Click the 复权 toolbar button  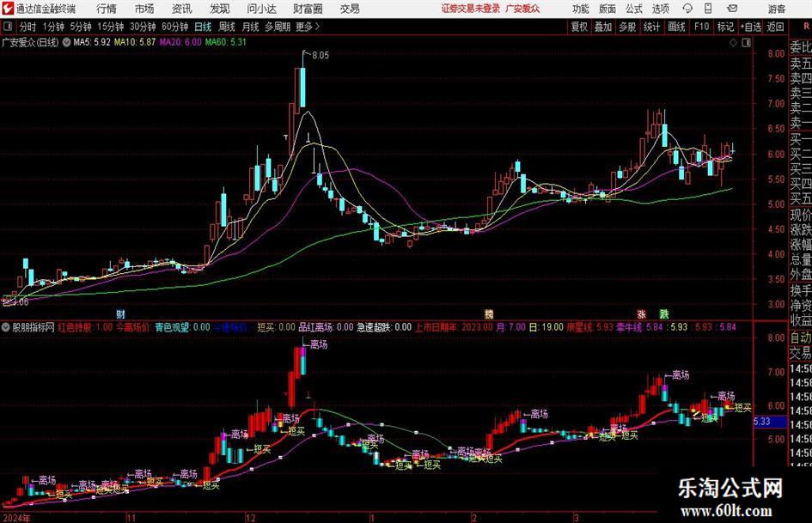[579, 27]
